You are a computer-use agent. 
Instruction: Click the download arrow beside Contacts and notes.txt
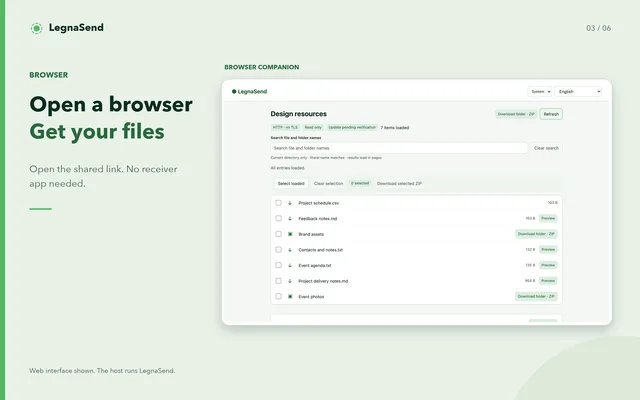click(290, 250)
